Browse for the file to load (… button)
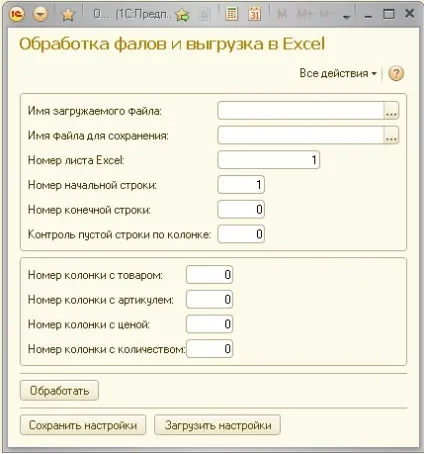The image size is (424, 454). pyautogui.click(x=391, y=110)
